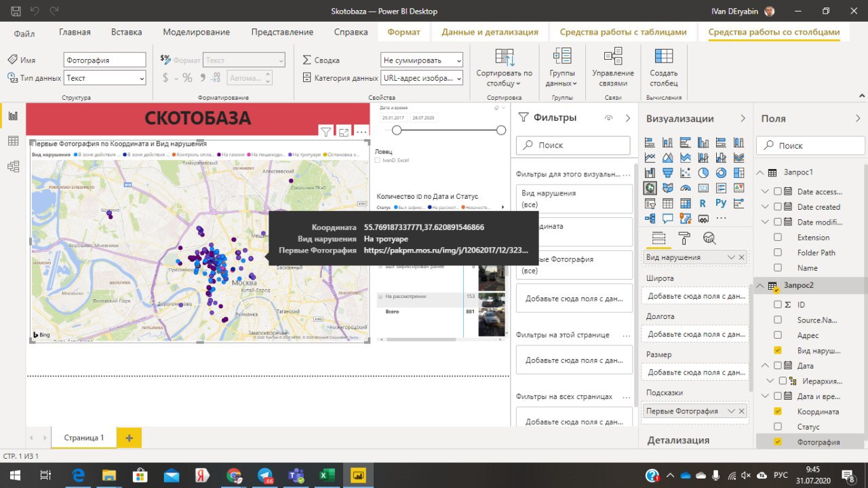Choose the gauge visualization
The height and width of the screenshot is (488, 868).
pyautogui.click(x=686, y=188)
